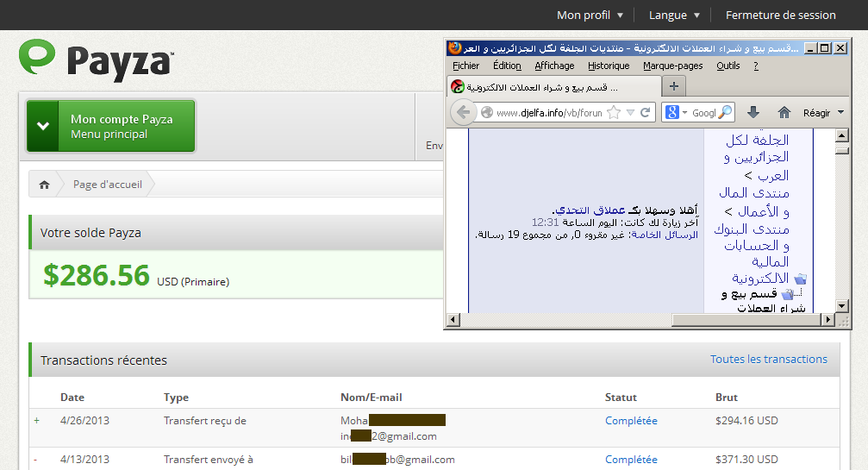Open the Édition menu in Firefox
Viewport: 868px width, 470px height.
[507, 66]
